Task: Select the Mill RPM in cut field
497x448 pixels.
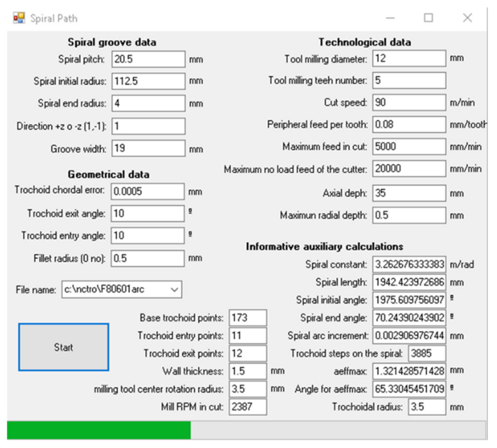Action: point(248,407)
